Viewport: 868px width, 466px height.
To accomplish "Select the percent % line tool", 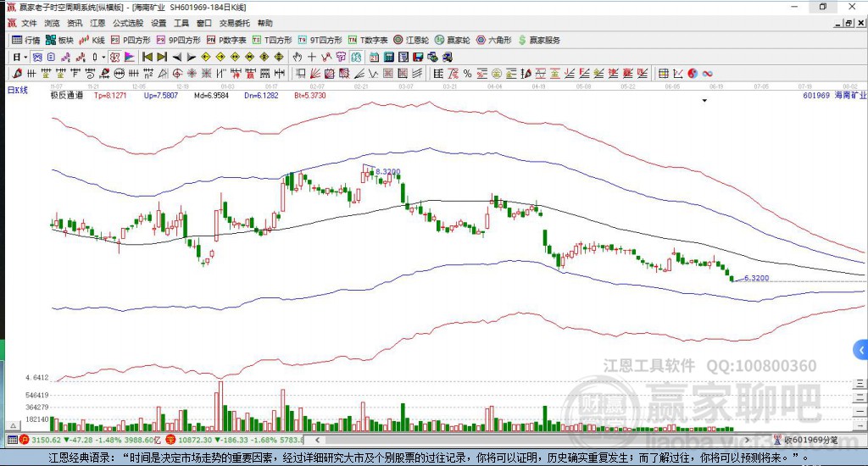I will 468,74.
